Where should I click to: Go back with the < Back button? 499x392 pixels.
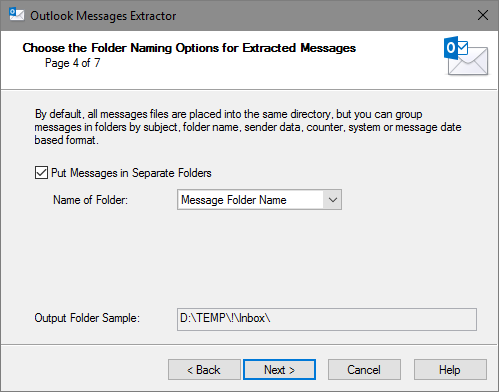tap(204, 370)
